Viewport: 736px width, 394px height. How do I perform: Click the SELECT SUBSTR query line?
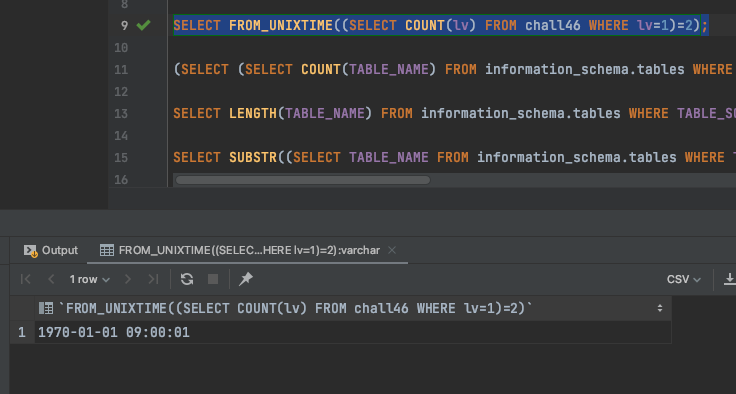pyautogui.click(x=454, y=157)
